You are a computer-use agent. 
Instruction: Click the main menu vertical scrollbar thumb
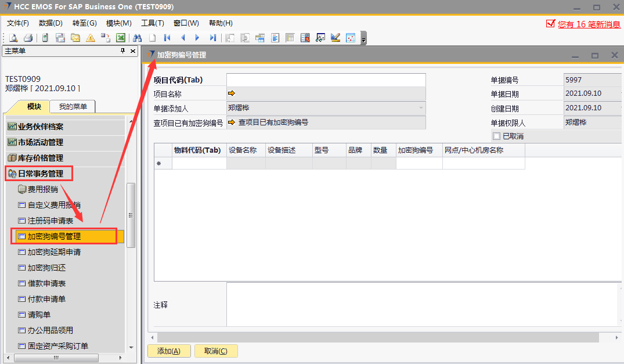[131, 215]
